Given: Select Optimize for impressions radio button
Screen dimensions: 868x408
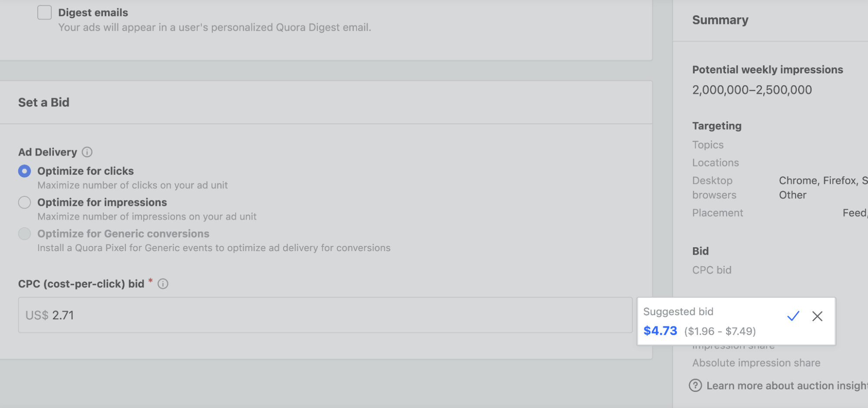Looking at the screenshot, I should (25, 202).
